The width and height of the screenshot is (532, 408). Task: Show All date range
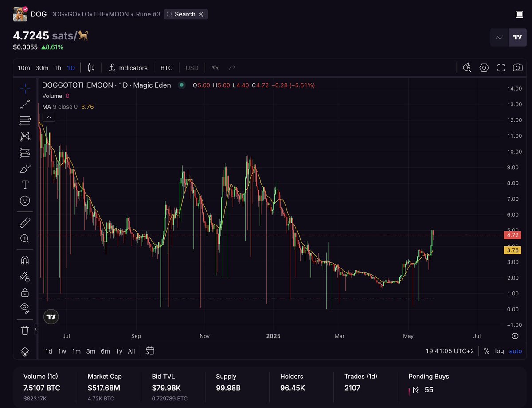(x=131, y=351)
